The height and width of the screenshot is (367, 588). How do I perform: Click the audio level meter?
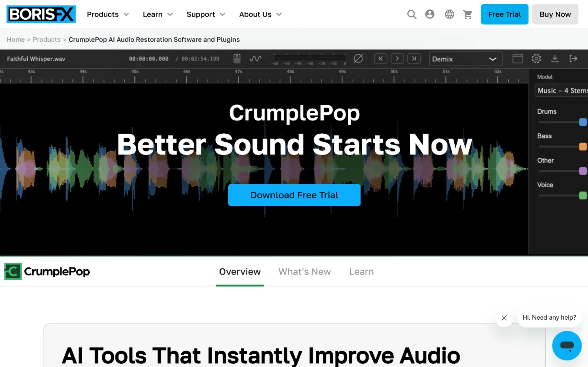(310, 59)
